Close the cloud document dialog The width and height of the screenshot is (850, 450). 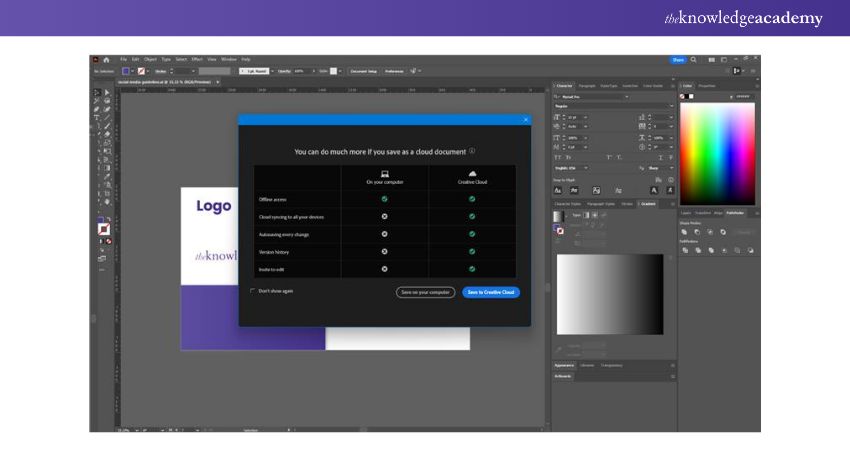point(525,120)
